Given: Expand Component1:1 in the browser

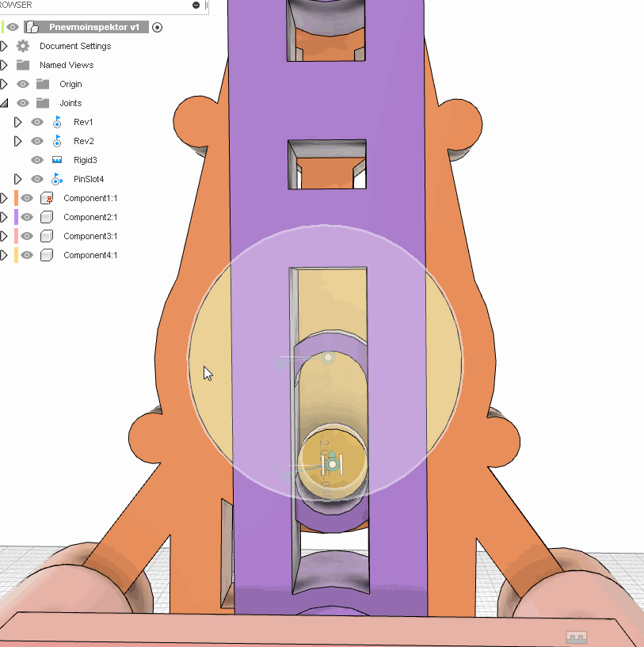Looking at the screenshot, I should pos(4,198).
